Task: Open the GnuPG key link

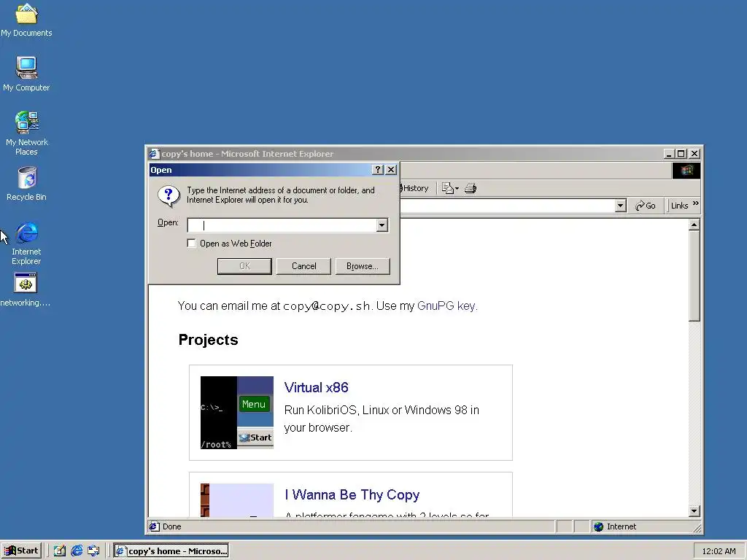Action: click(x=446, y=306)
